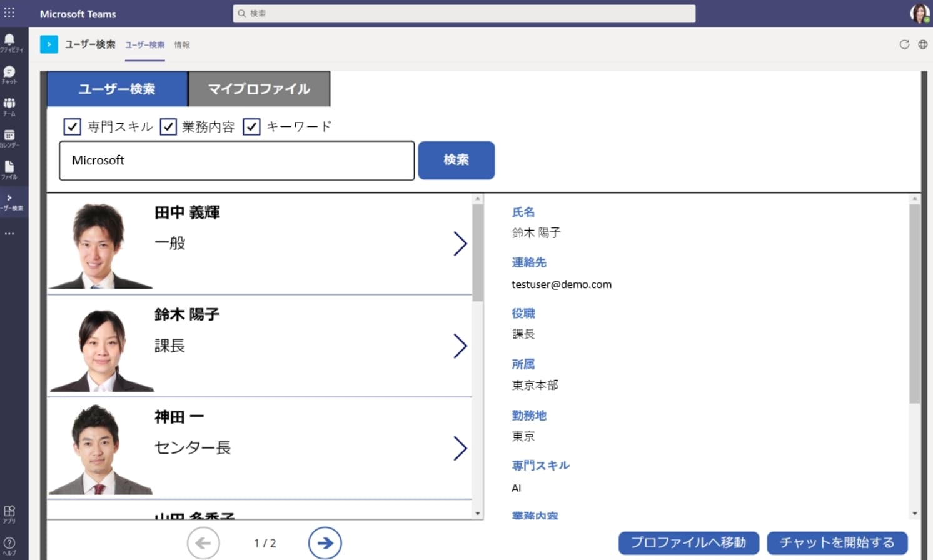Click the センター長 title text

click(193, 447)
